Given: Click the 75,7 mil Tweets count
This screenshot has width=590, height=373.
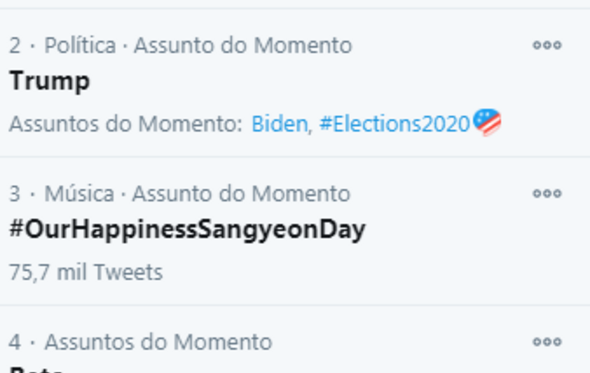Looking at the screenshot, I should (86, 272).
